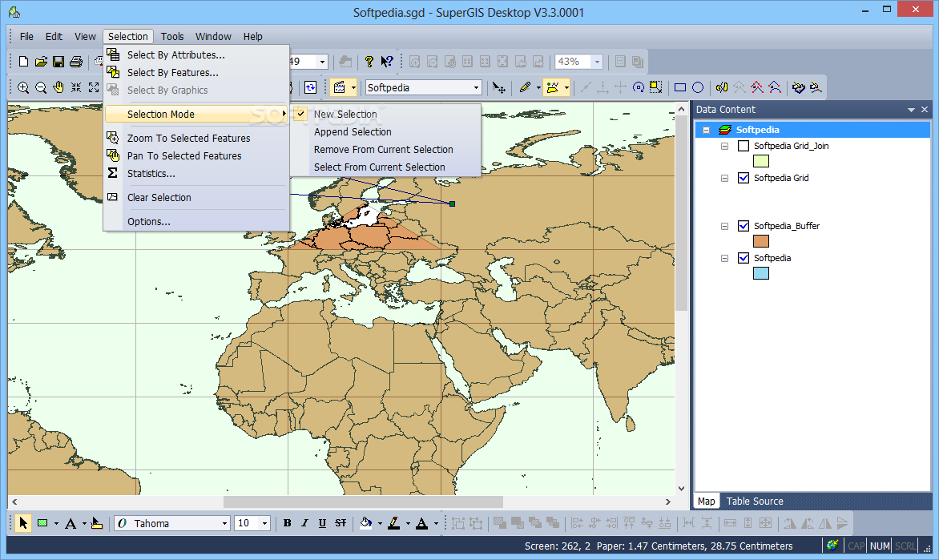Click the fixed zoom in arrows icon

tap(76, 87)
